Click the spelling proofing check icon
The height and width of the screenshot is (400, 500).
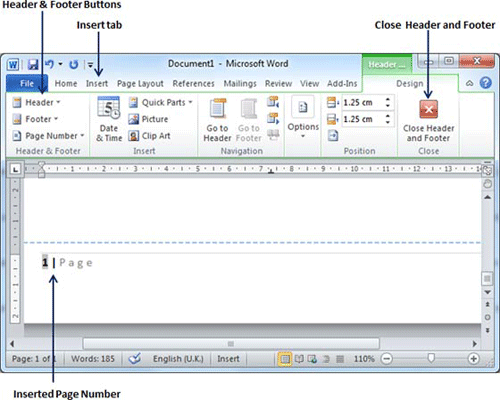135,359
